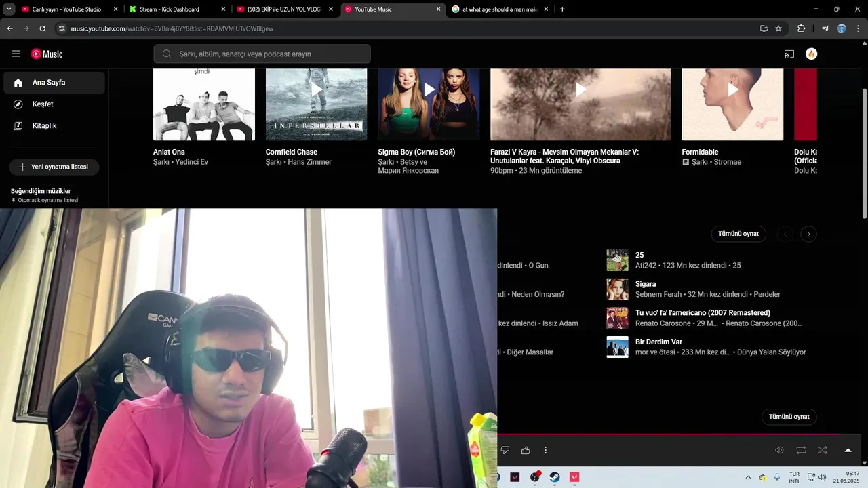Viewport: 868px width, 488px height.
Task: Click the Keşfet compass icon in the sidebar
Action: tap(18, 104)
